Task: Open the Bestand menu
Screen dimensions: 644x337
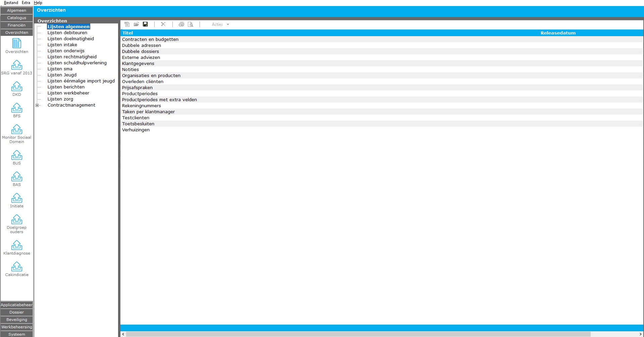Action: tap(11, 3)
